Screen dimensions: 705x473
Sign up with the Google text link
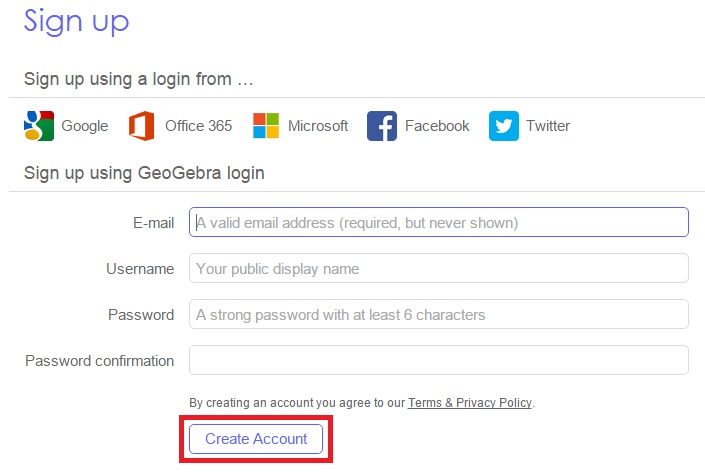coord(85,126)
